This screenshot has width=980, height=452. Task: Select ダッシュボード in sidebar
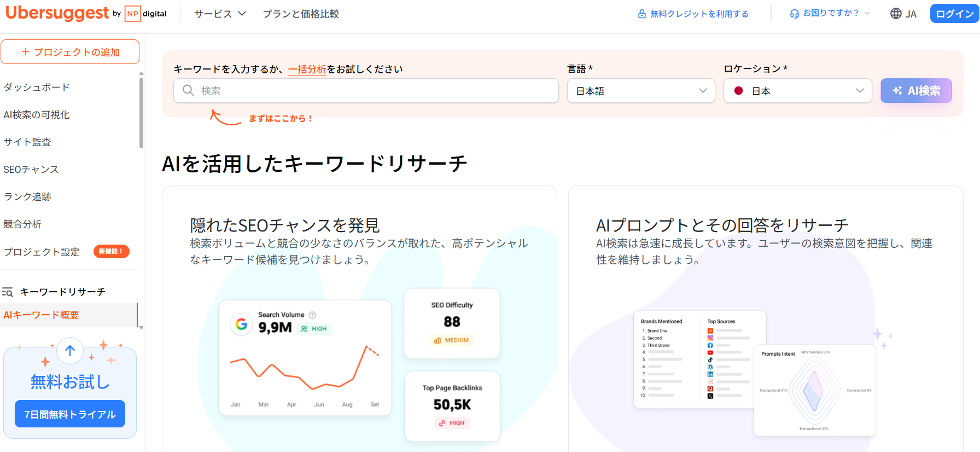37,88
